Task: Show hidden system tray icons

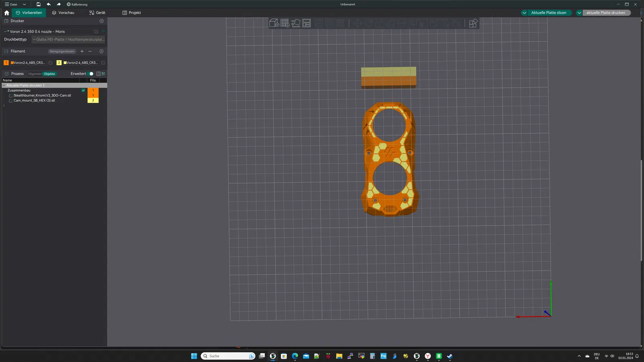Action: (x=579, y=356)
